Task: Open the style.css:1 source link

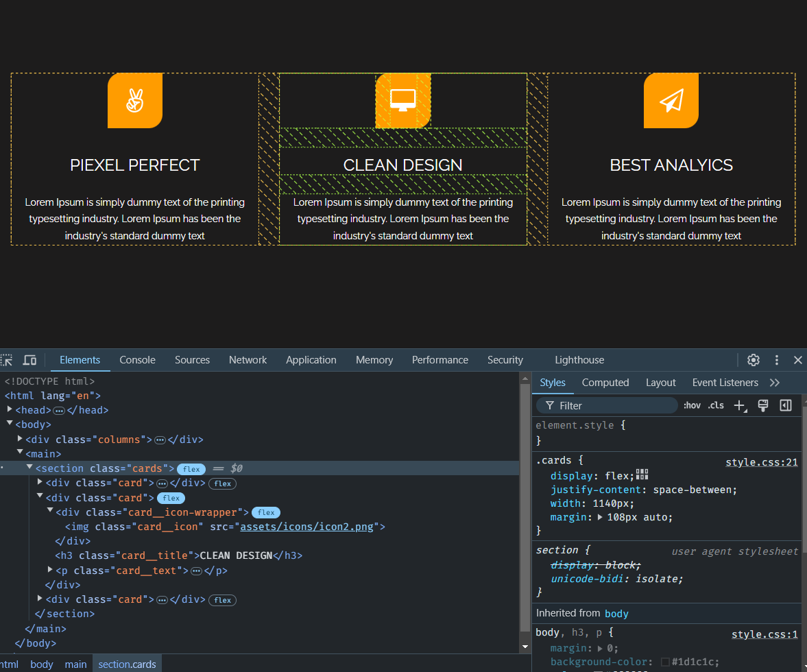Action: (x=764, y=635)
